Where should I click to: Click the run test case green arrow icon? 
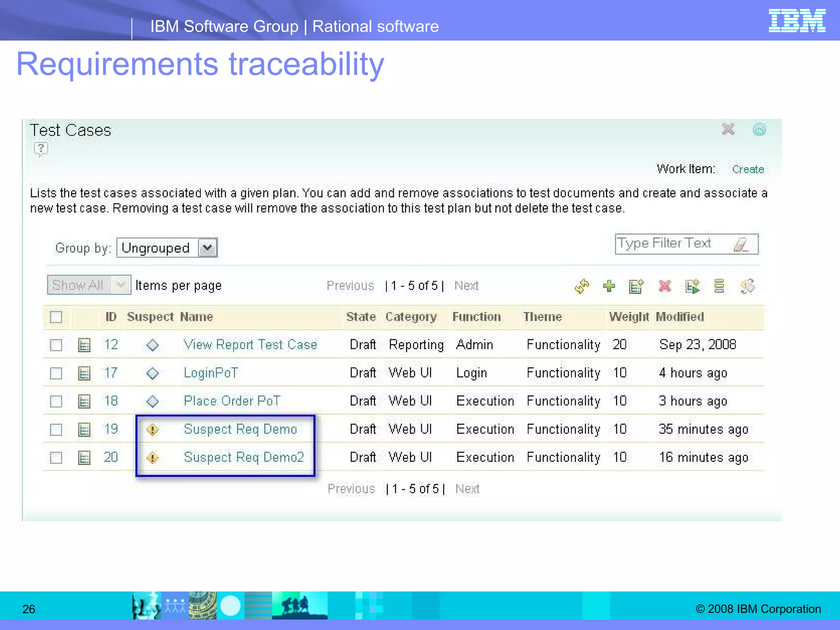[x=693, y=286]
